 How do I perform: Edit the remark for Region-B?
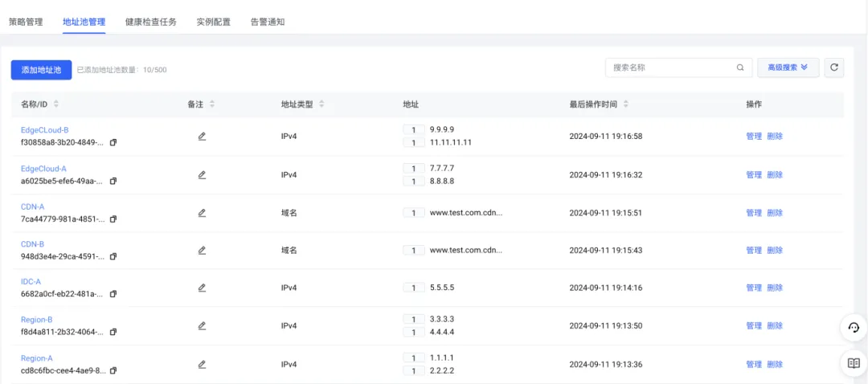coord(202,325)
